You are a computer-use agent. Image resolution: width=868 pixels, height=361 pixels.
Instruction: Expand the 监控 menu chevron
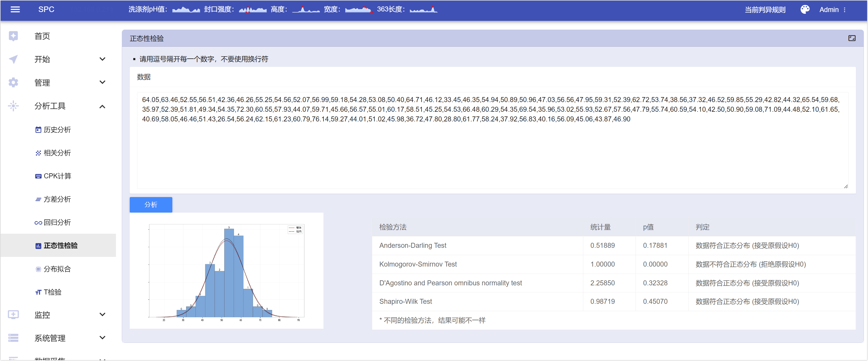click(x=102, y=315)
